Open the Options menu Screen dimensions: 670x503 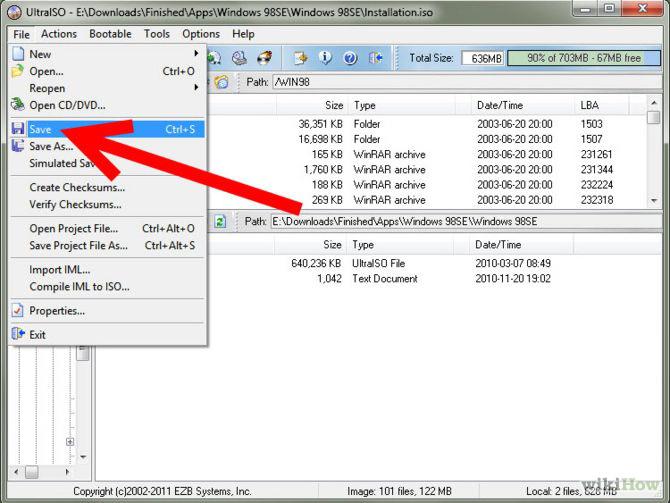pyautogui.click(x=201, y=34)
